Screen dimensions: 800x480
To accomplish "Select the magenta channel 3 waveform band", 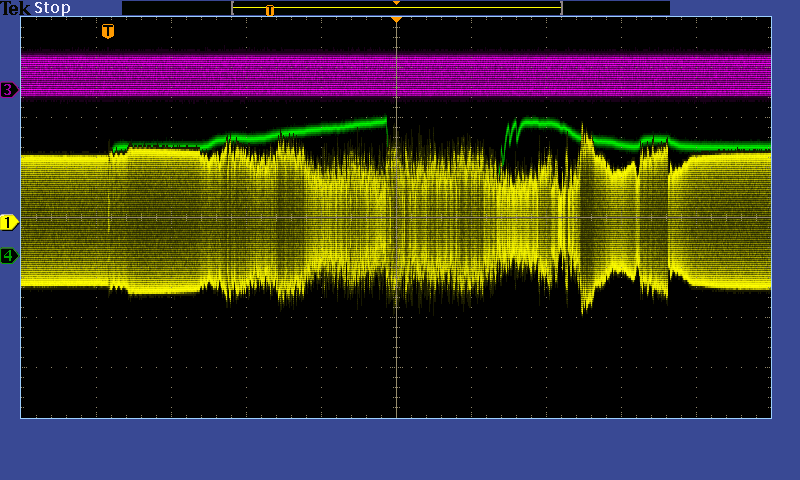I will tap(300, 75).
